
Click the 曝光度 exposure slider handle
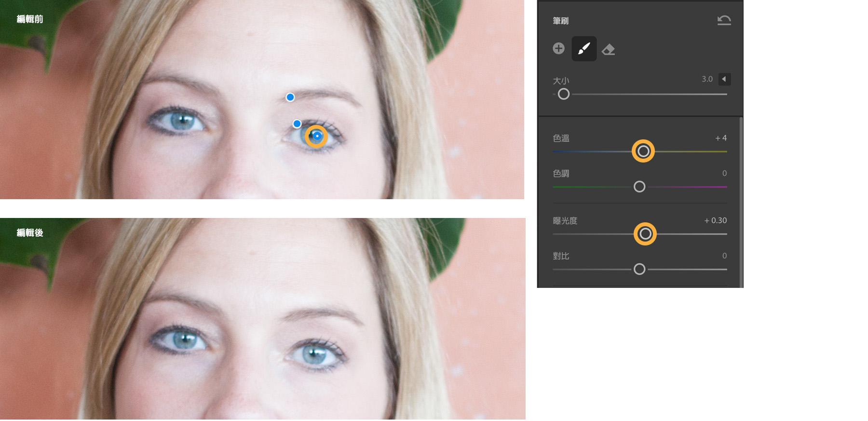[x=645, y=234]
